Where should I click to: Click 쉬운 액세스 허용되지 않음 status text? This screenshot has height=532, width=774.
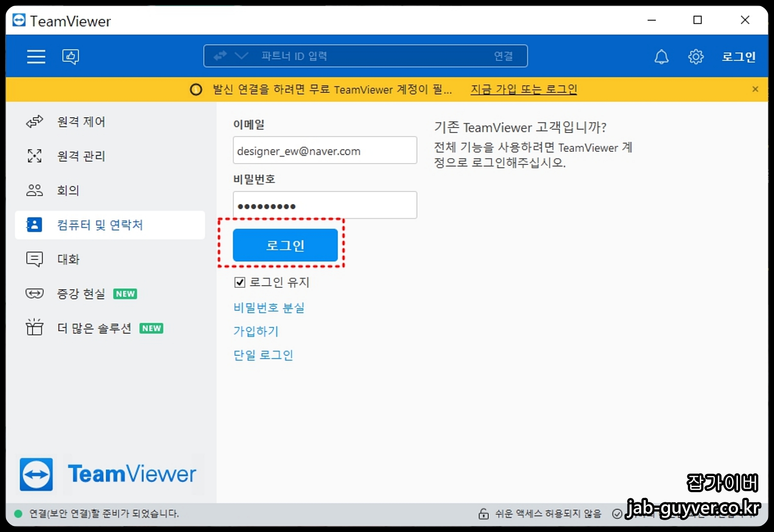point(548,514)
